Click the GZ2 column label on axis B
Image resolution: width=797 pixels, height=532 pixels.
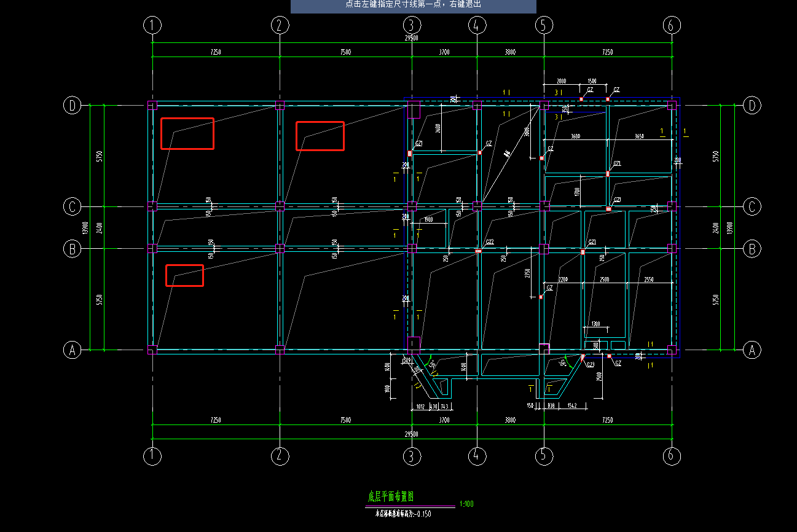click(490, 242)
